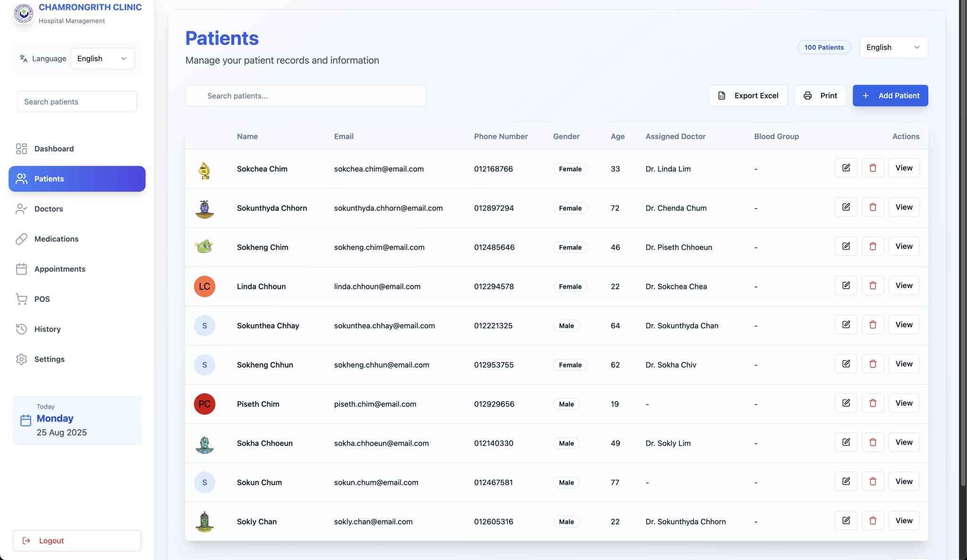The image size is (967, 560).
Task: Click Sokheng Chim's avatar image
Action: pos(204,247)
